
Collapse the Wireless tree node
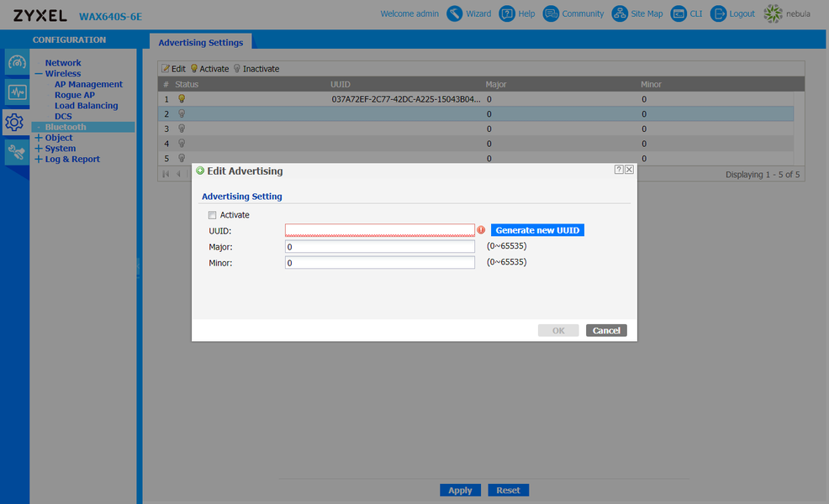(39, 74)
